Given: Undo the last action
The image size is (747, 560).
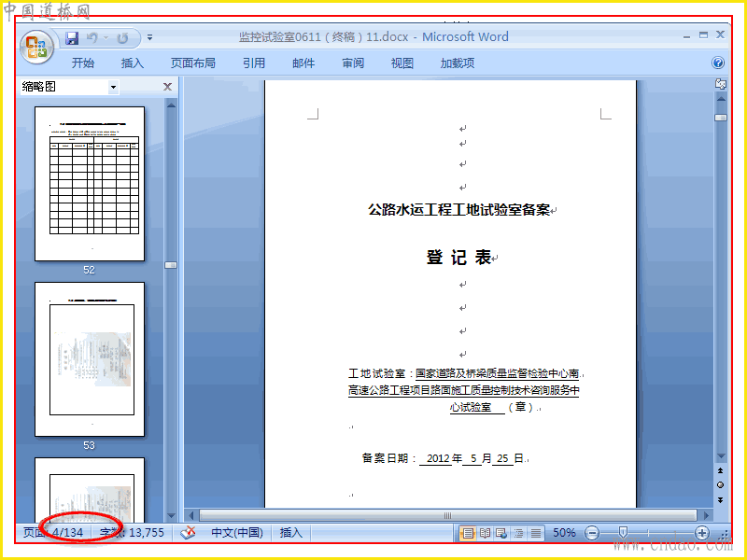Looking at the screenshot, I should [x=92, y=38].
